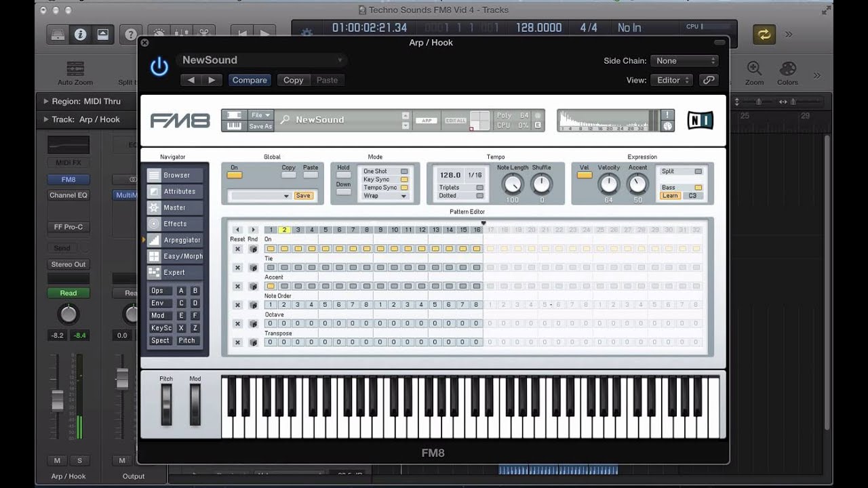Toggle the Global On arpeggiator switch

click(234, 176)
